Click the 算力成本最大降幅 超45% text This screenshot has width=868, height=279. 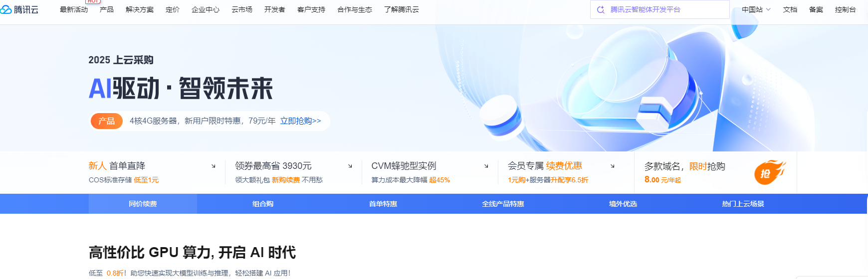point(411,180)
